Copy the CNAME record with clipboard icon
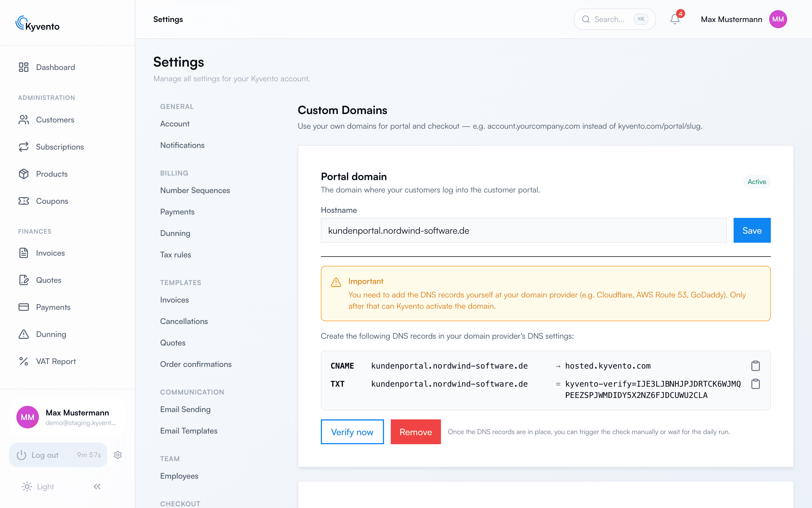This screenshot has height=508, width=812. click(755, 365)
